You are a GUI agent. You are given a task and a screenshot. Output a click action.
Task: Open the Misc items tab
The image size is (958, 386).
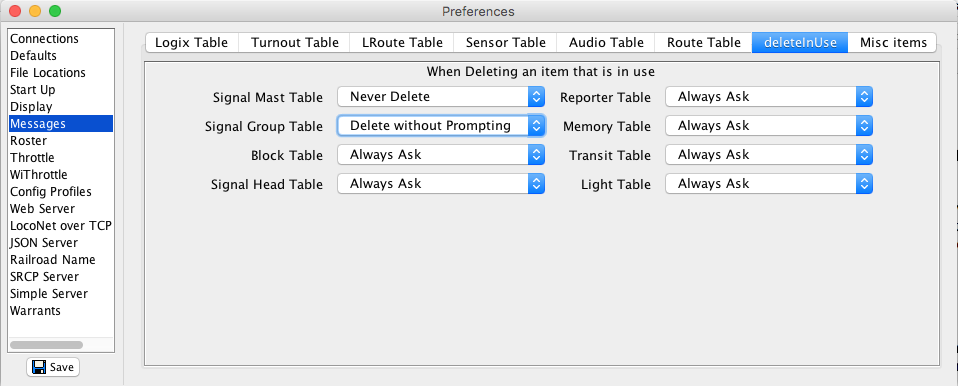click(x=893, y=43)
